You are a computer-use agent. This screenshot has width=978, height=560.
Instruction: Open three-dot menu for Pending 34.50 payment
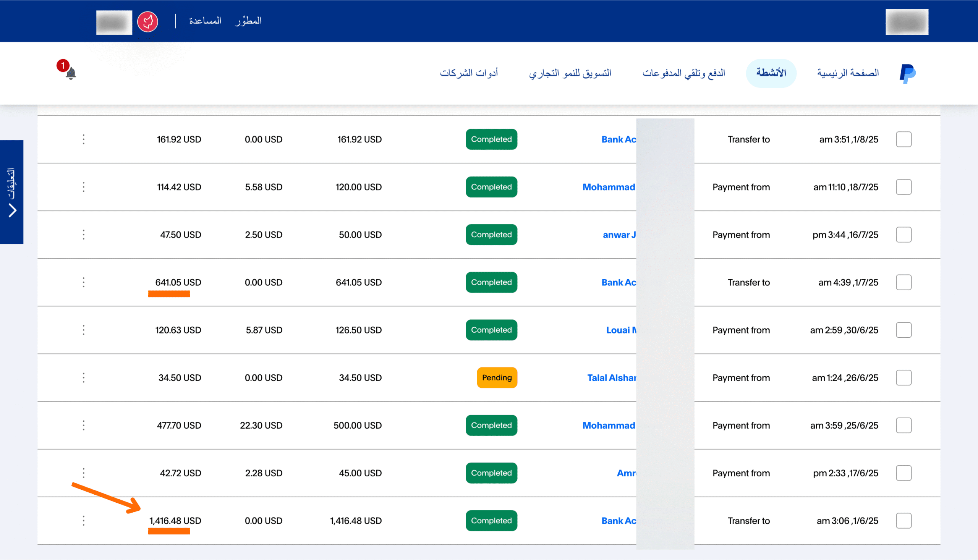pyautogui.click(x=83, y=378)
